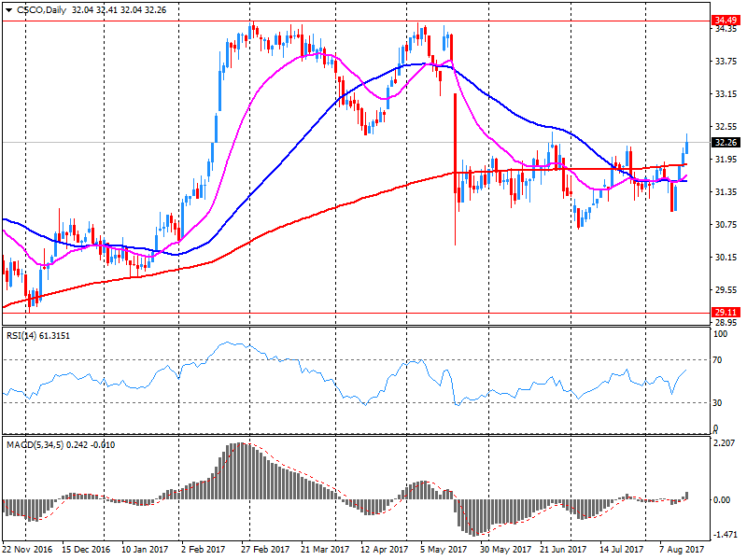This screenshot has width=747, height=560.
Task: Click the 12 Apr 2017 date label
Action: [x=385, y=550]
